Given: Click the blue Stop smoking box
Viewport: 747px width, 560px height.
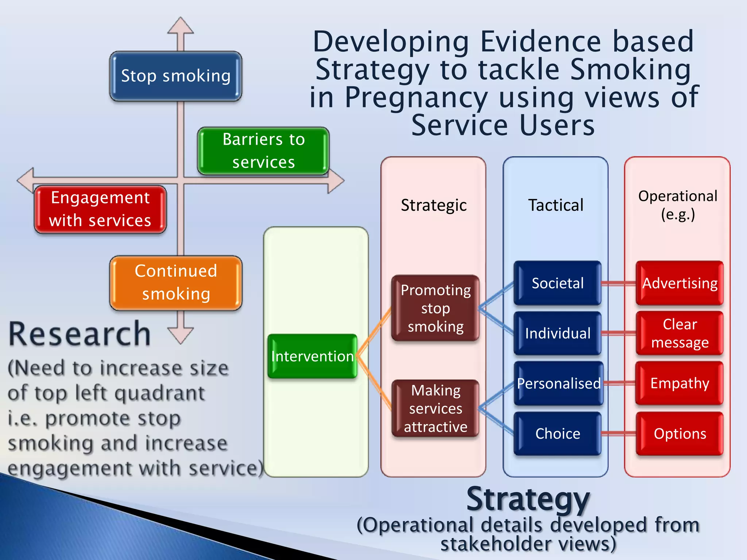Looking at the screenshot, I should click(x=175, y=76).
